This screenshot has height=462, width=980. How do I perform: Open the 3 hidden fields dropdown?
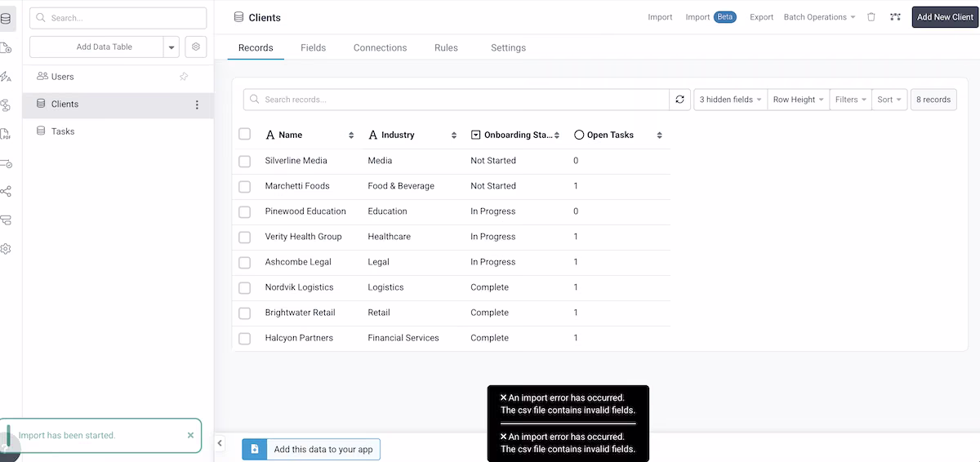pos(730,100)
